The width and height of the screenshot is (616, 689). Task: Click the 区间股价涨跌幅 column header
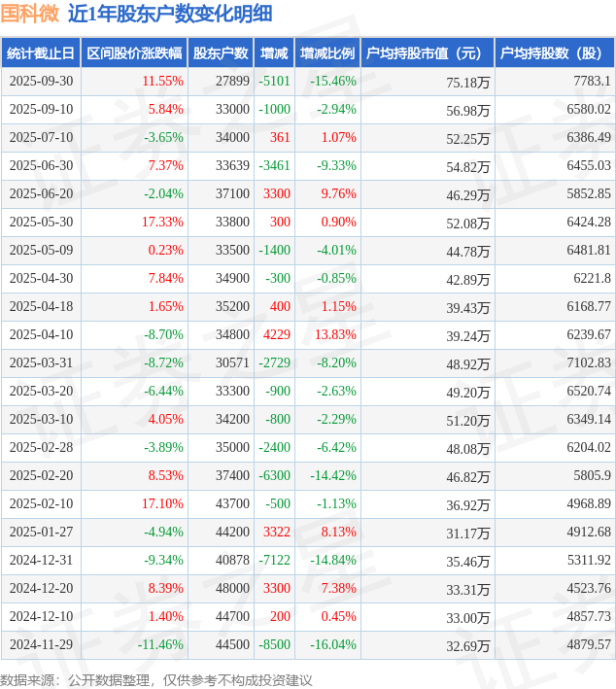pos(133,53)
